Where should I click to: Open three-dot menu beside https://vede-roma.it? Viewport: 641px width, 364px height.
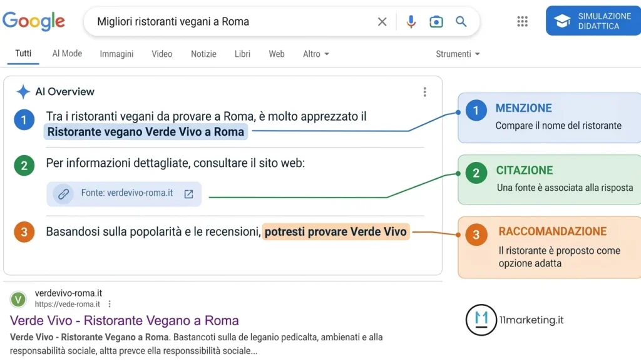109,304
